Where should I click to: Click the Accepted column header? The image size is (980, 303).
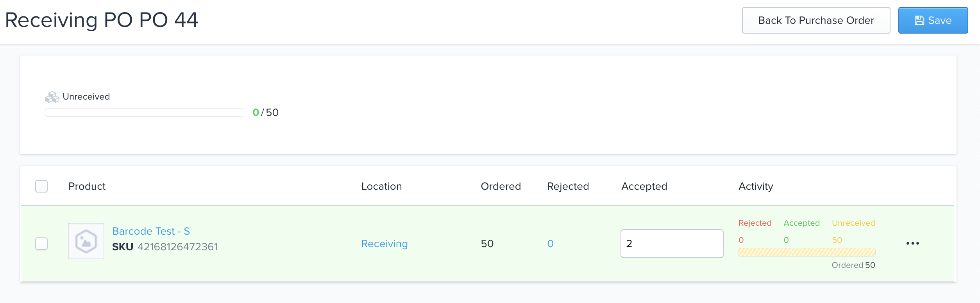[644, 186]
